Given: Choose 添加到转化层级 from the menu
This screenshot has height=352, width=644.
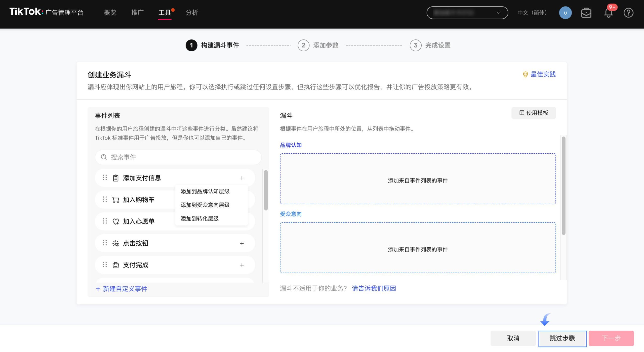Looking at the screenshot, I should [211, 218].
